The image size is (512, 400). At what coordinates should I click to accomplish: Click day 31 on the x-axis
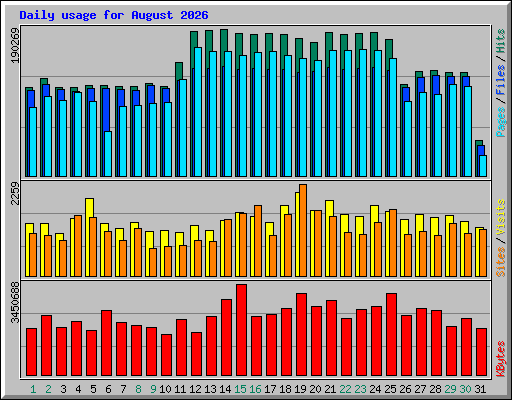click(480, 389)
